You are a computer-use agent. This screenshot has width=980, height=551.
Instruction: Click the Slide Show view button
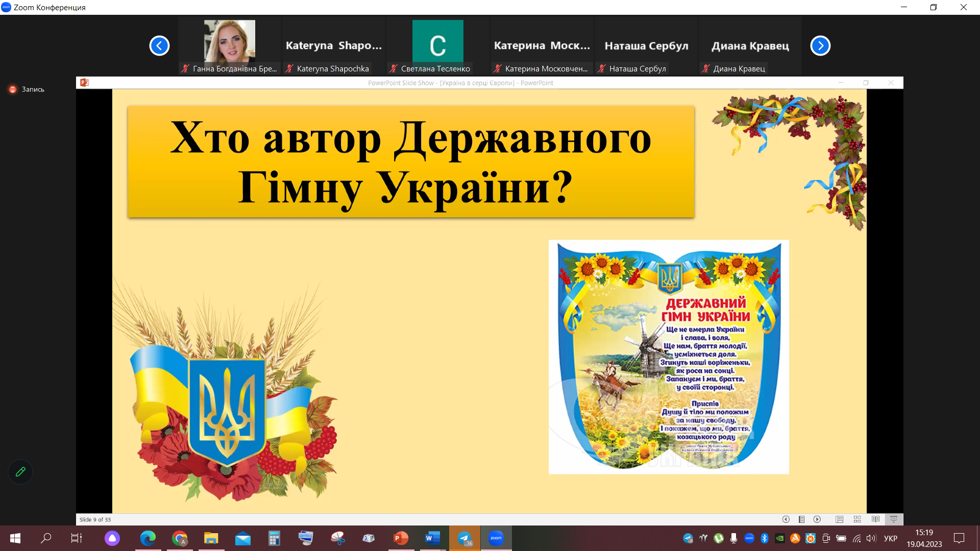click(894, 519)
